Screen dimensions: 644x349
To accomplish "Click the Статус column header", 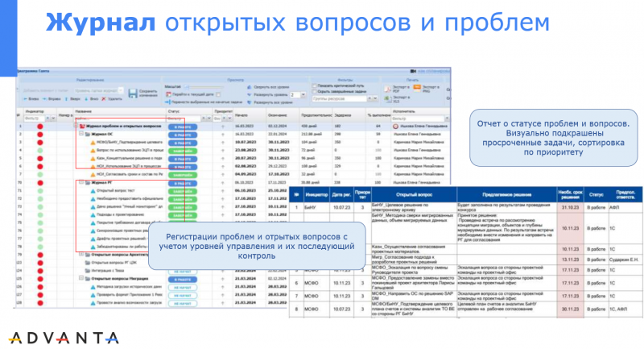I will tap(171, 111).
